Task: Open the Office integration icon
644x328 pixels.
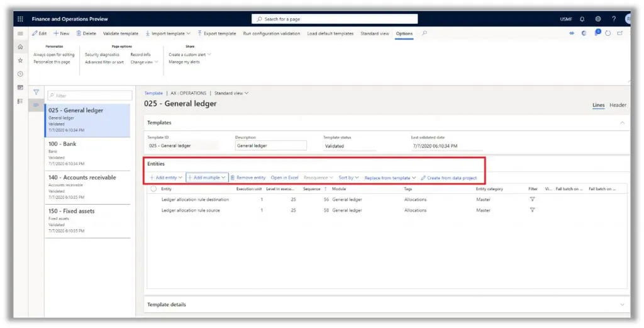Action: (584, 33)
